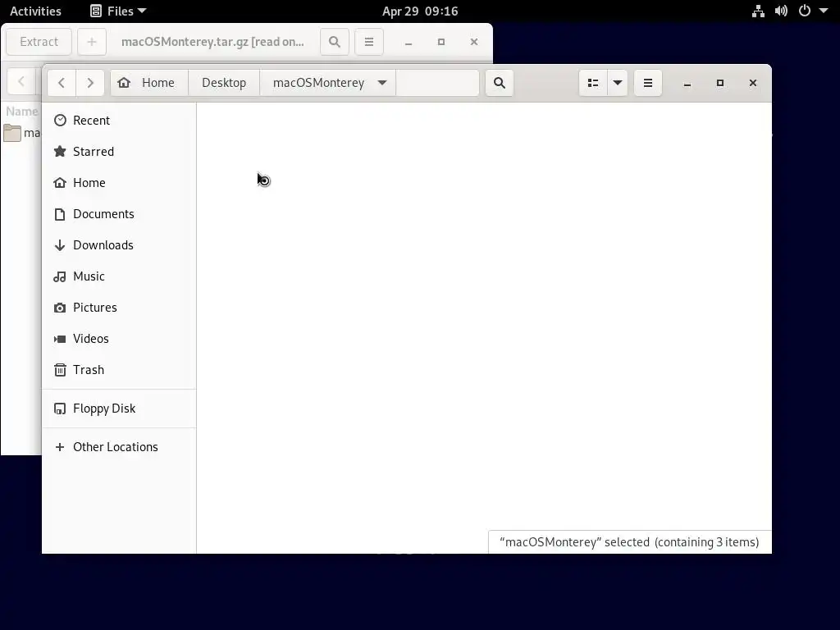
Task: Open search in Files window
Action: point(500,83)
